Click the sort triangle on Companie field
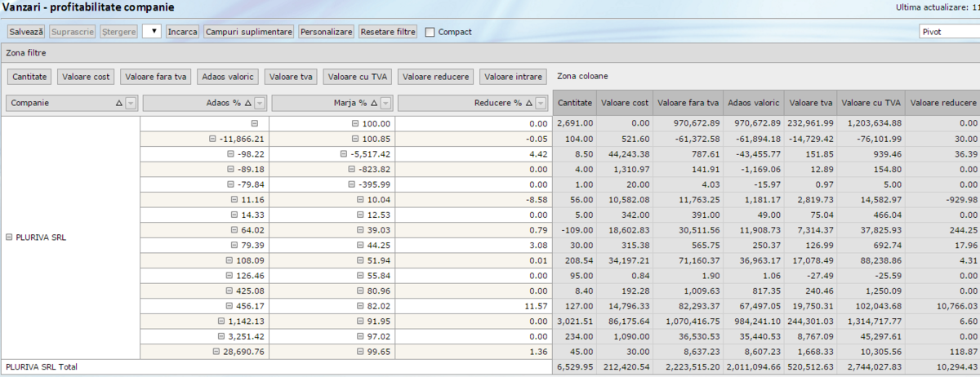 point(119,104)
